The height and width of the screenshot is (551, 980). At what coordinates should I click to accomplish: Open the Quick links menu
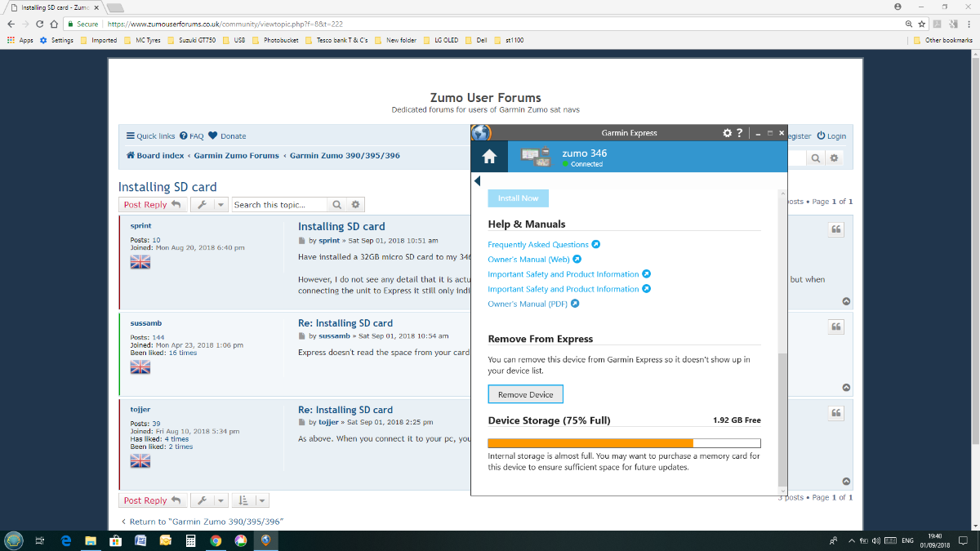(150, 136)
